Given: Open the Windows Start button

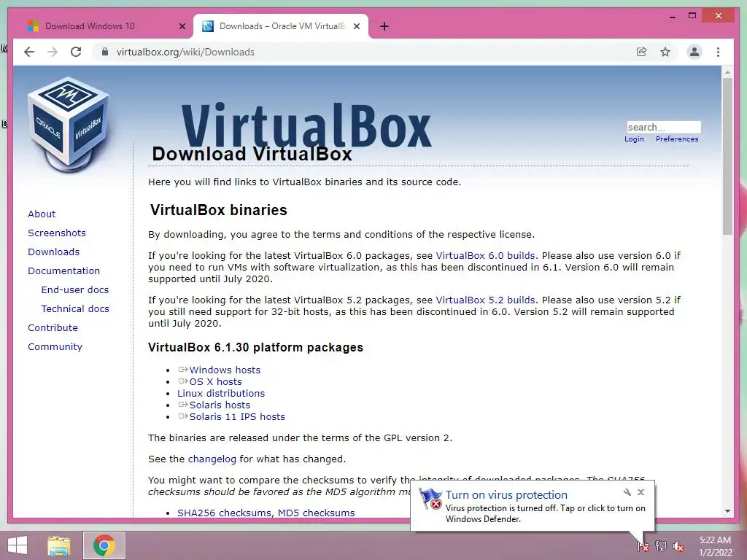Looking at the screenshot, I should click(x=18, y=545).
